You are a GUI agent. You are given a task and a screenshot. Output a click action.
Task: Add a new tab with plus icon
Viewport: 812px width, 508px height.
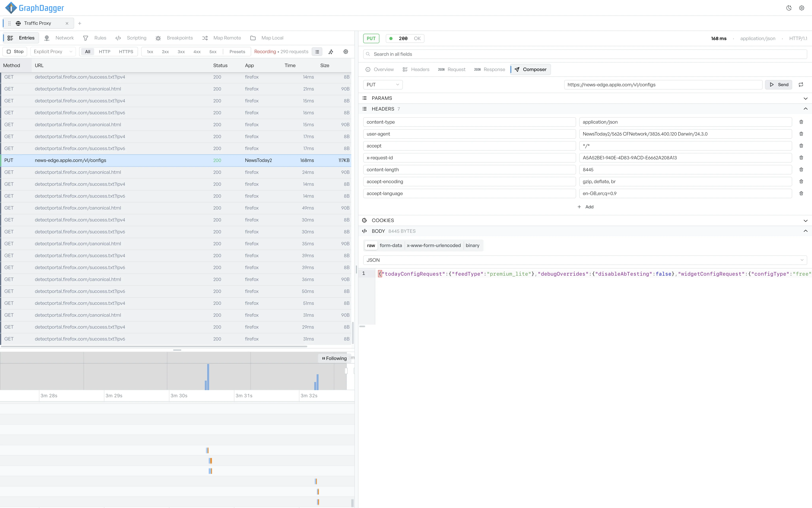point(79,23)
